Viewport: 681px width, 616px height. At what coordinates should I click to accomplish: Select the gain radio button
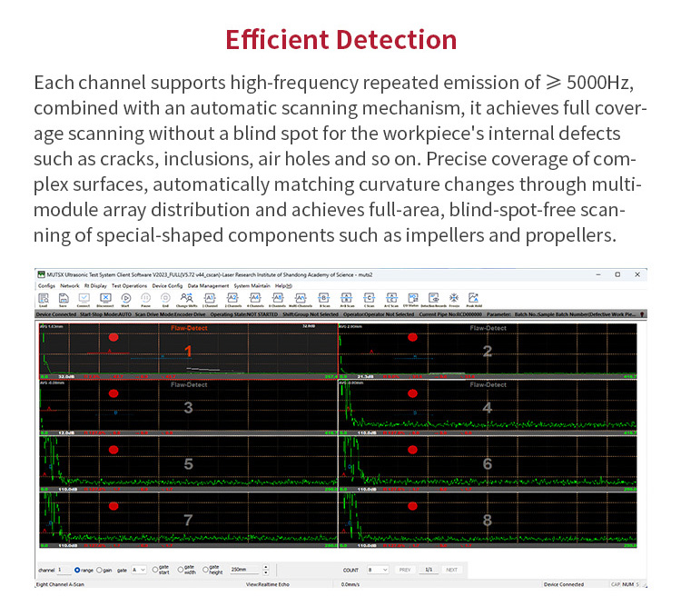pos(98,570)
